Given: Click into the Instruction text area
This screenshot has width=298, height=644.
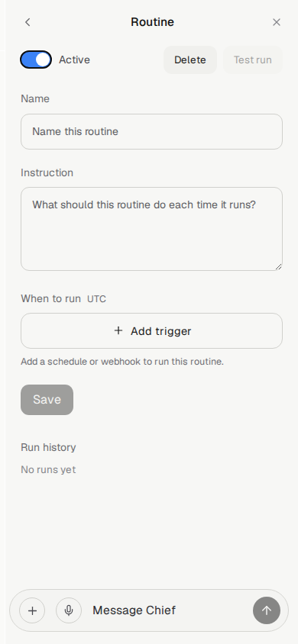Looking at the screenshot, I should click(x=151, y=229).
